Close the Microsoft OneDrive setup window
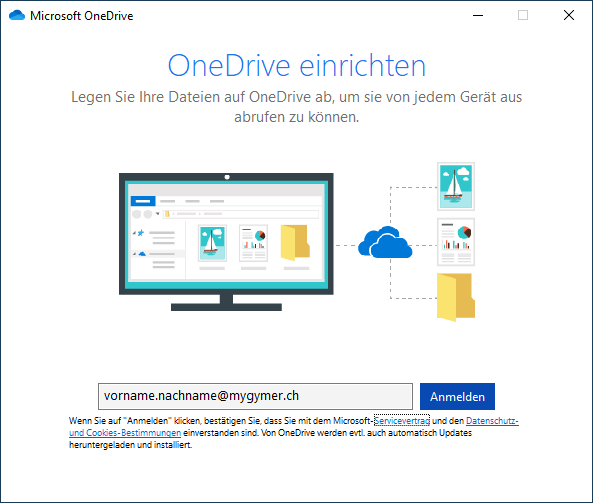593x503 pixels. coord(569,16)
